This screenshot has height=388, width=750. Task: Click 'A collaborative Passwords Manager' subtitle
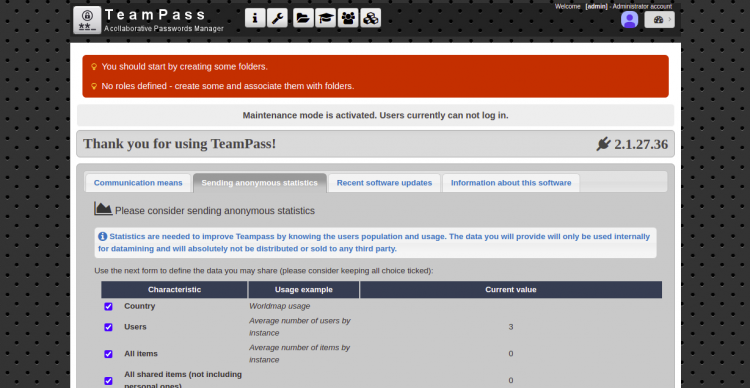pos(164,29)
